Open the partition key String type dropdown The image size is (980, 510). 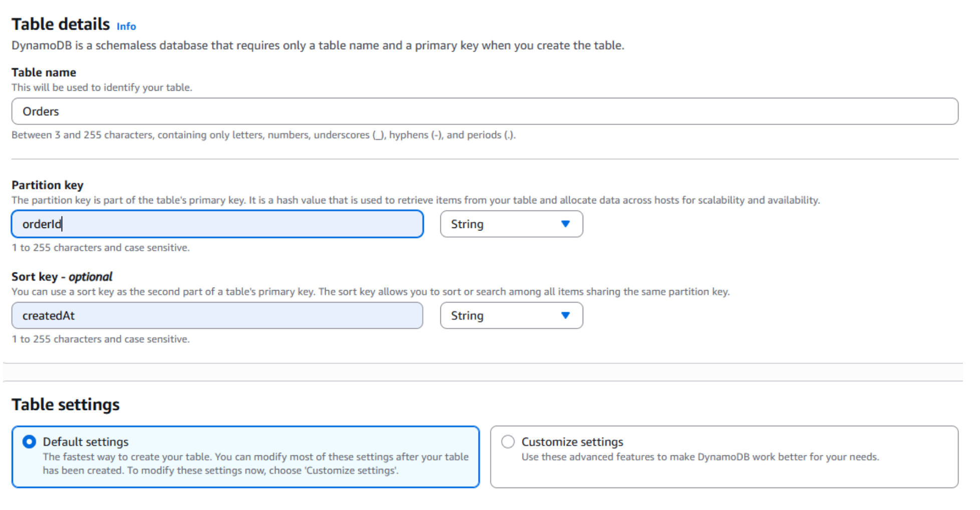pos(511,224)
